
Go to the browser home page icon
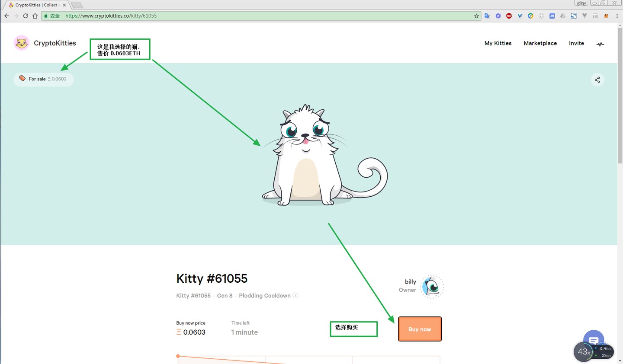35,16
